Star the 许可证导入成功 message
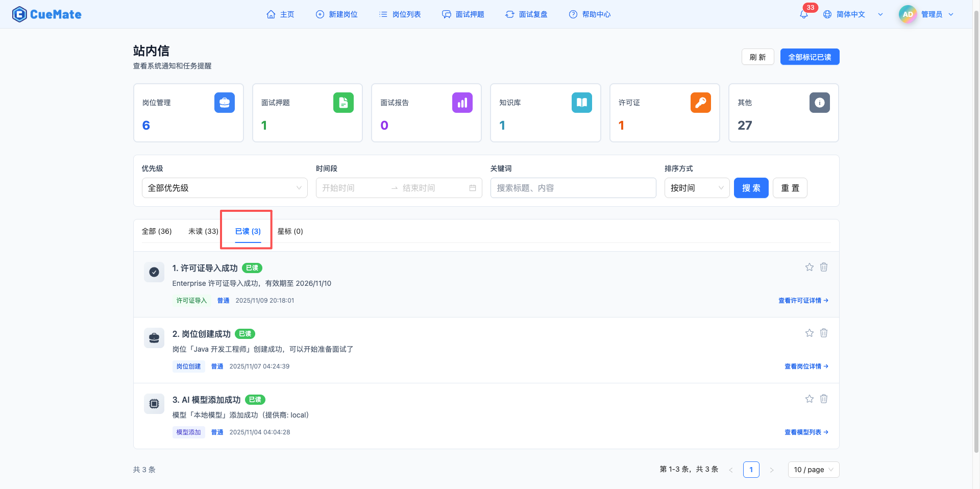This screenshot has height=489, width=980. [x=809, y=266]
